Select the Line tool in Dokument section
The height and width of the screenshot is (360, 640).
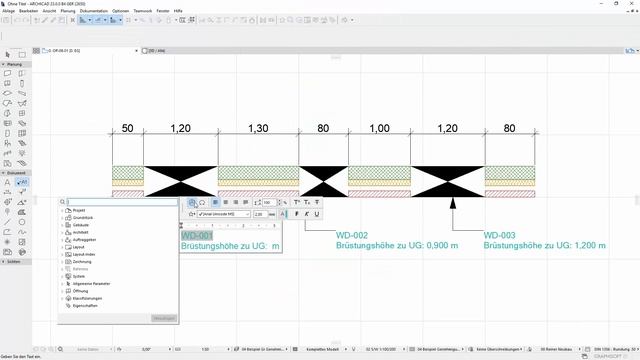(x=7, y=222)
